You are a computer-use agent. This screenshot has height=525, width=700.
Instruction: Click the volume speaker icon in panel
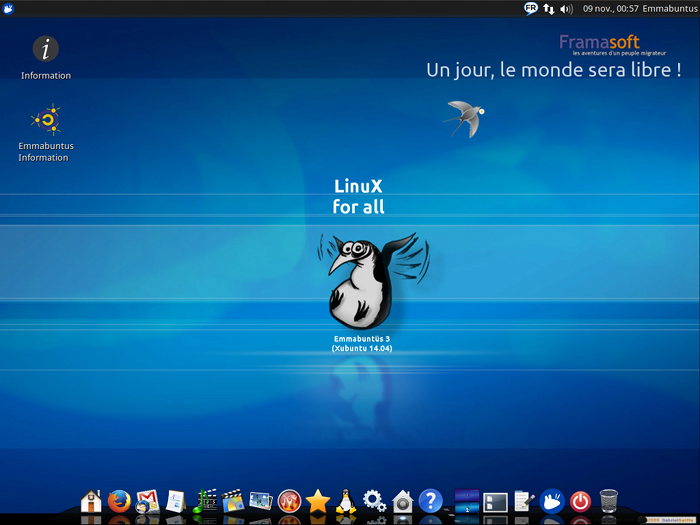coord(567,9)
